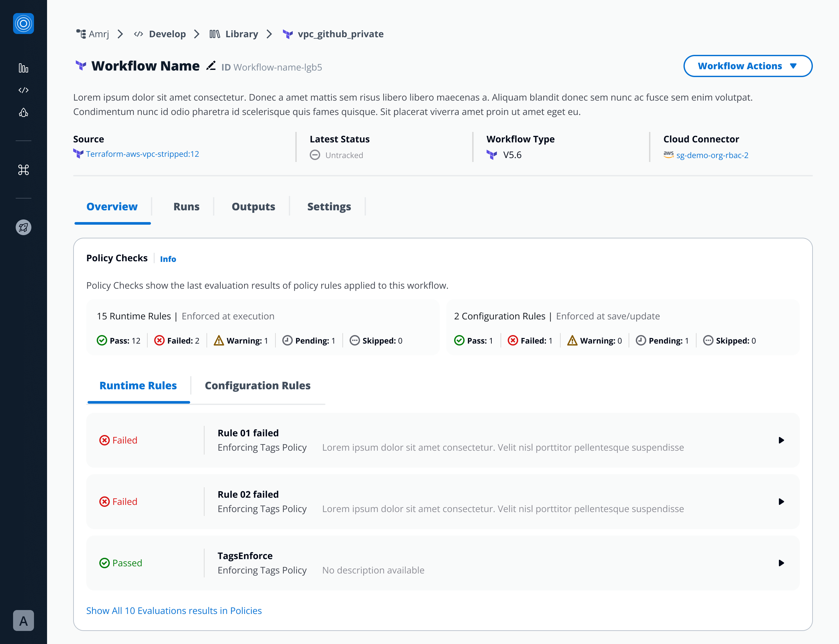Viewport: 839px width, 644px height.
Task: Click Show All 10 Evaluations results link
Action: coord(174,610)
